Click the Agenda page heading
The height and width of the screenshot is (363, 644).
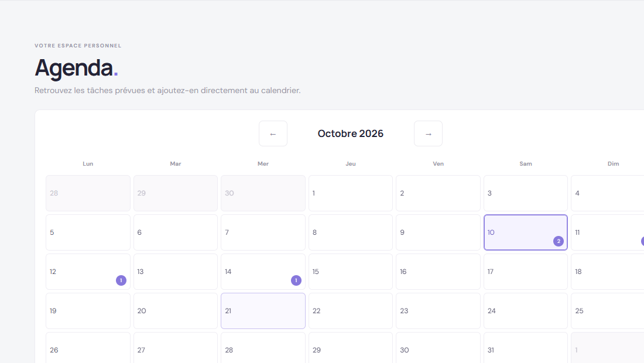[x=76, y=68]
